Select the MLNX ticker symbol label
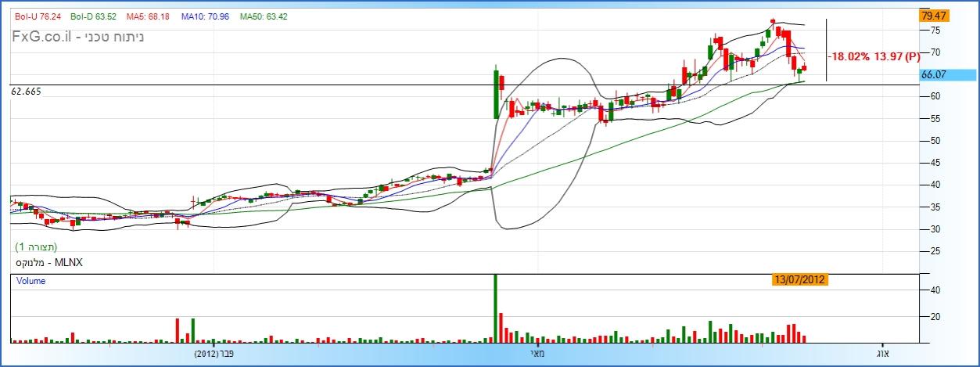This screenshot has width=980, height=367. [48, 263]
